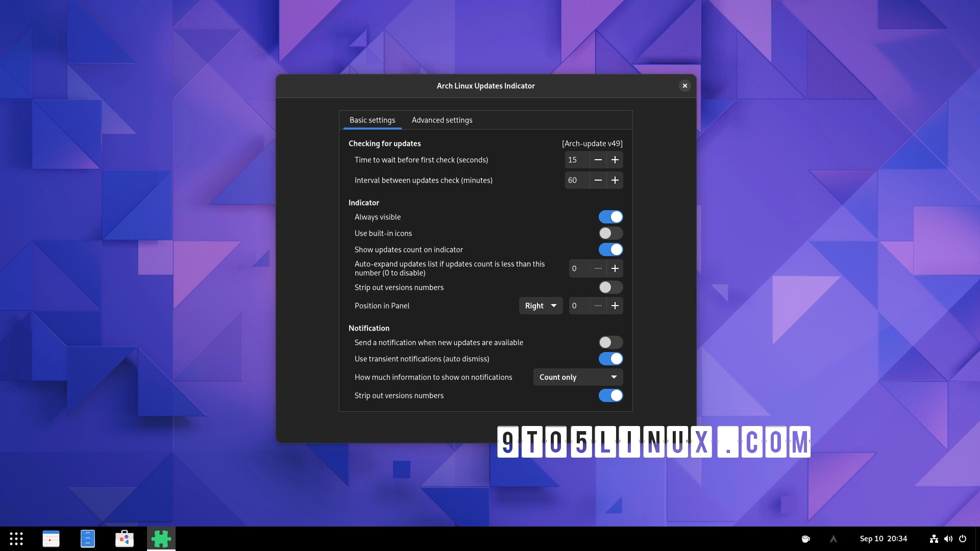
Task: Toggle Use transient notifications switch
Action: coord(611,359)
